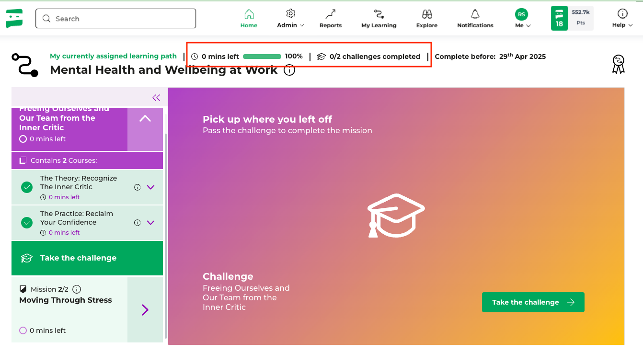Open Notifications bell icon
Viewport: 643px width, 364px height.
tap(475, 14)
